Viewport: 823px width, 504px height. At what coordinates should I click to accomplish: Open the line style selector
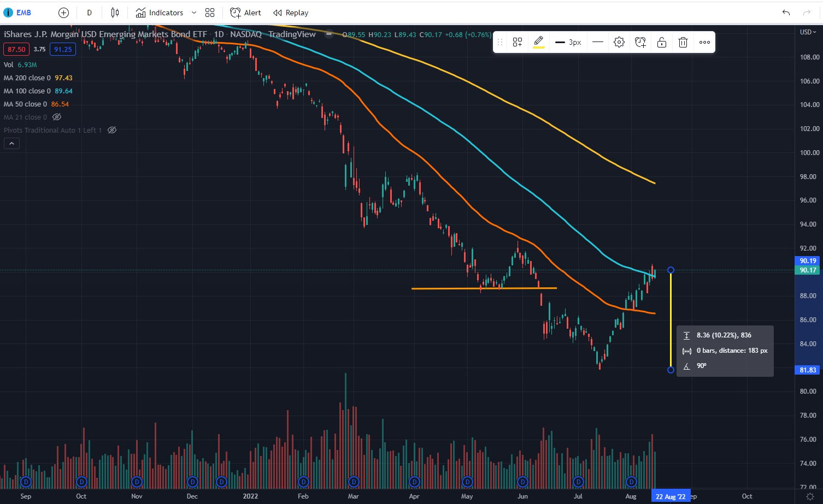[x=598, y=42]
